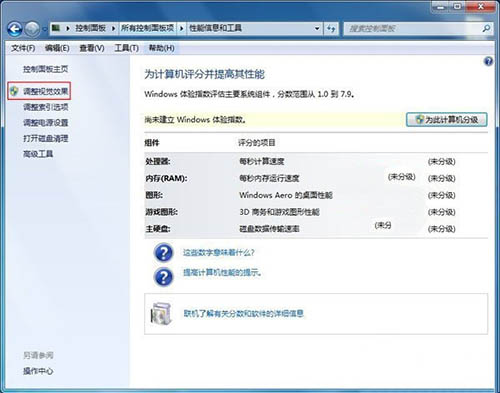Click the 组件 column header
This screenshot has height=393, width=500.
152,143
